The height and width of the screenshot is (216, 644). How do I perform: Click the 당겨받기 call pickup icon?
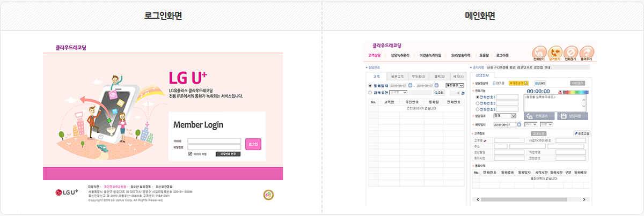tap(556, 51)
